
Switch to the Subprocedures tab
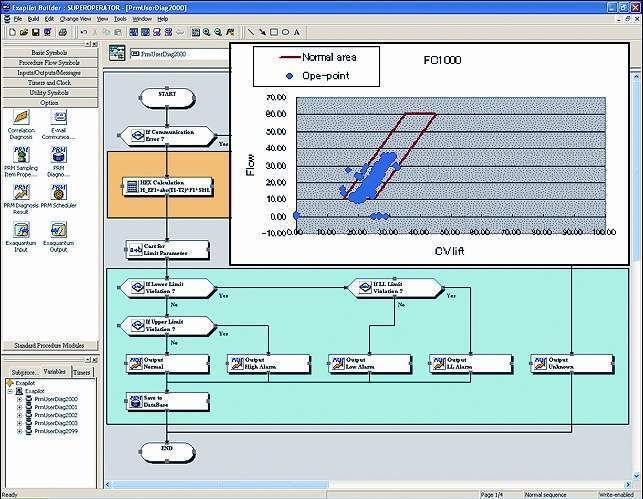(x=23, y=372)
